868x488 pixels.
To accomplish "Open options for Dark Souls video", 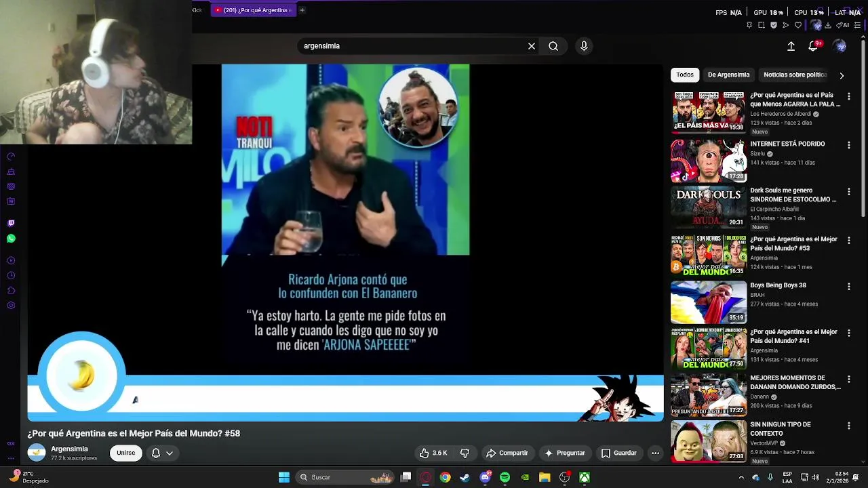I will (x=848, y=192).
